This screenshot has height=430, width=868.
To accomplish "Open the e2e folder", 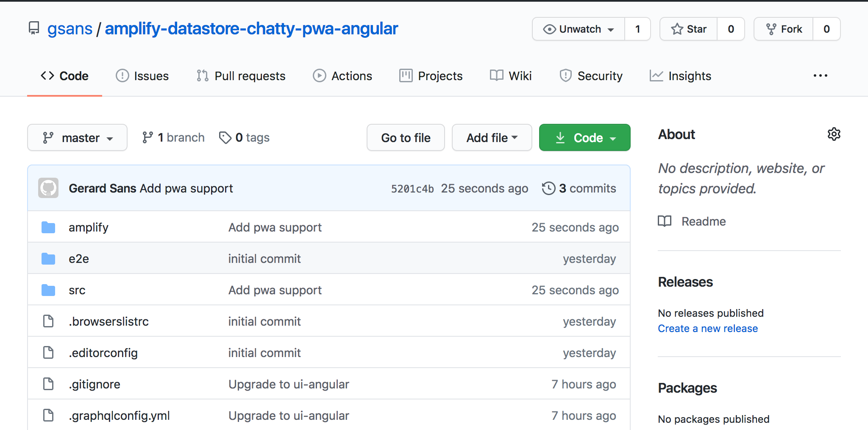I will 79,259.
